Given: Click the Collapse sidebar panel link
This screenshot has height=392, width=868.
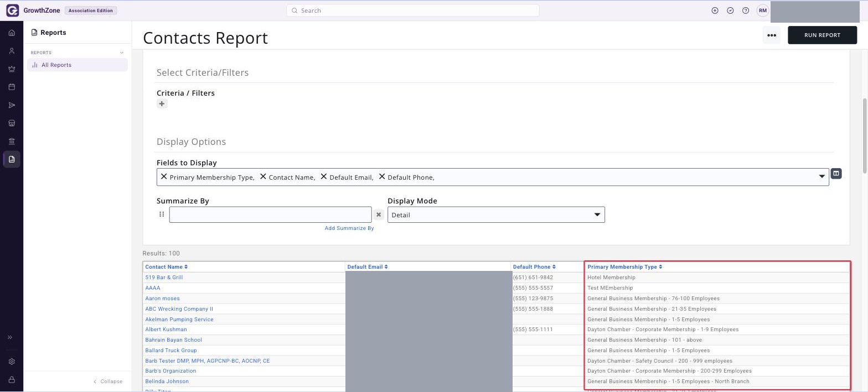Looking at the screenshot, I should tap(108, 381).
